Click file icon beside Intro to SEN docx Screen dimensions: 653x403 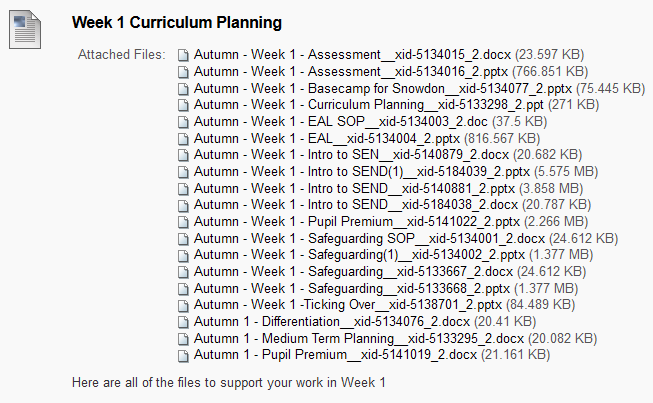[183, 155]
